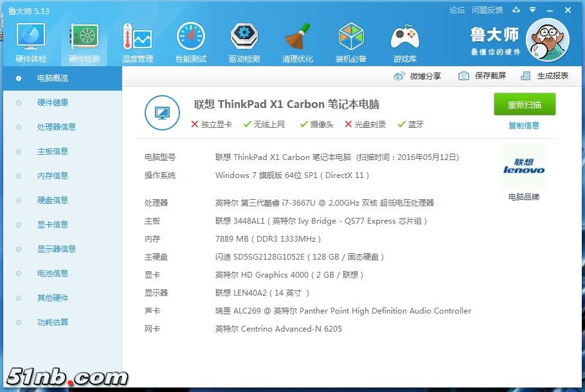Click the 驱动检测 driver detection icon
The image size is (585, 392).
point(244,39)
